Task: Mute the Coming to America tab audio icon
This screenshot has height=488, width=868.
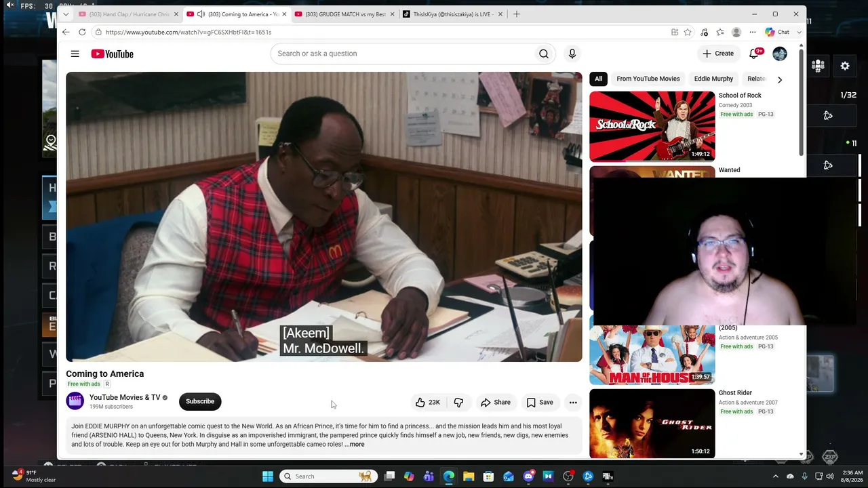Action: (x=201, y=14)
